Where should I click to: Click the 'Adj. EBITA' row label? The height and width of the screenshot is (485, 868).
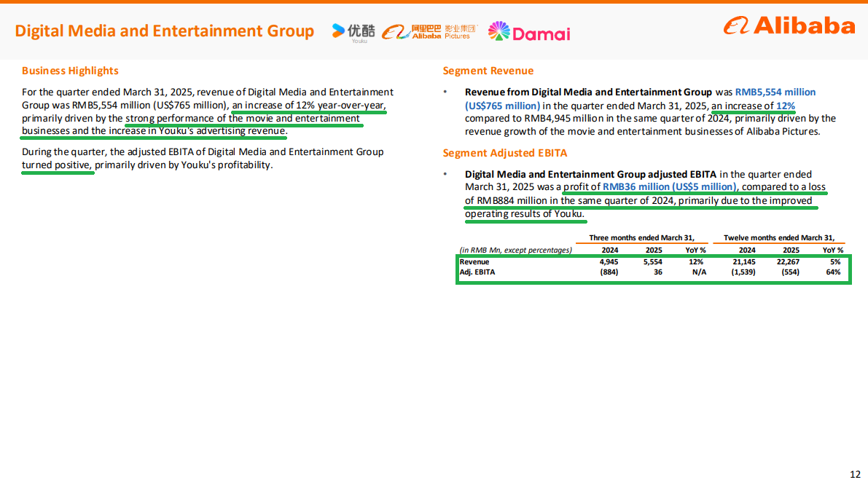tap(477, 272)
